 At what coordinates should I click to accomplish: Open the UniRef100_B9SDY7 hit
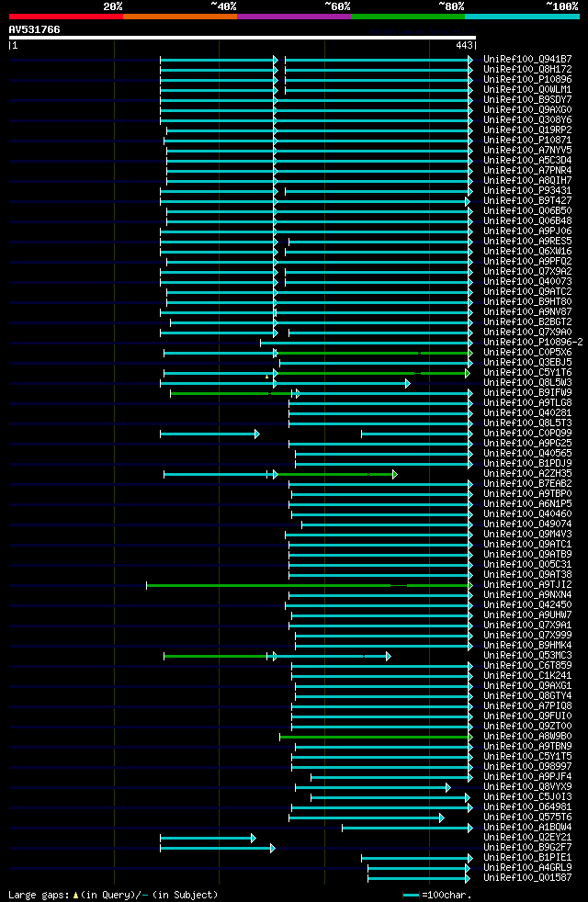click(x=527, y=99)
